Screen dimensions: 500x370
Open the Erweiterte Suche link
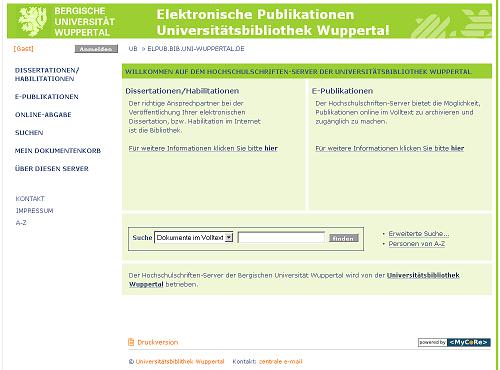[x=419, y=234]
